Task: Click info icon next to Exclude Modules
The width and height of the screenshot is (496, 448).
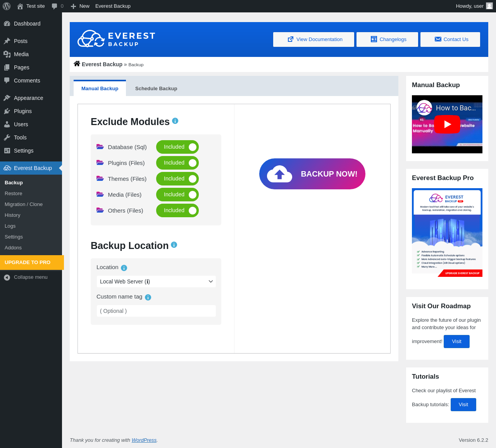Action: (x=175, y=121)
